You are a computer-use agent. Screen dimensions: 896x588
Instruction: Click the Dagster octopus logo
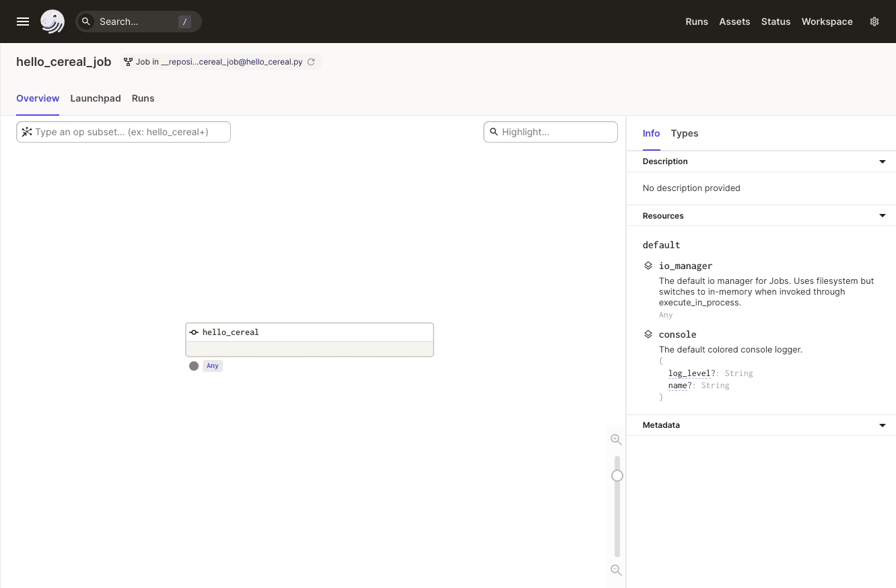pyautogui.click(x=53, y=22)
